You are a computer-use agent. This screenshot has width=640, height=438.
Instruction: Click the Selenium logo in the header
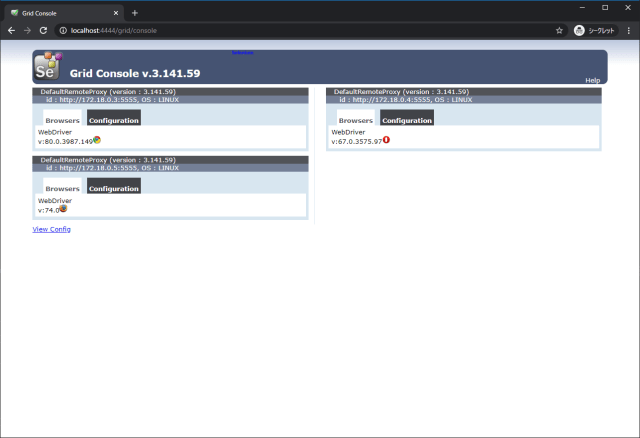click(48, 66)
